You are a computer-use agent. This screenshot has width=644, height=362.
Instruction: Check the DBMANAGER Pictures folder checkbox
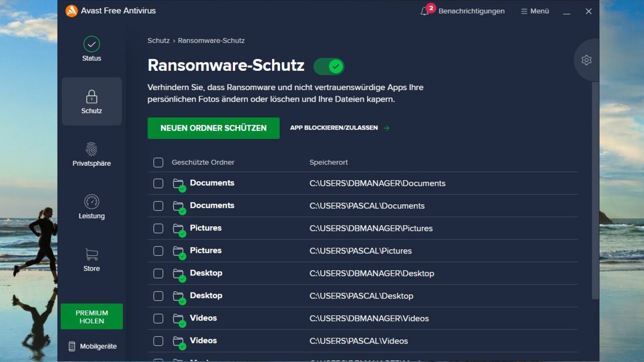click(158, 228)
